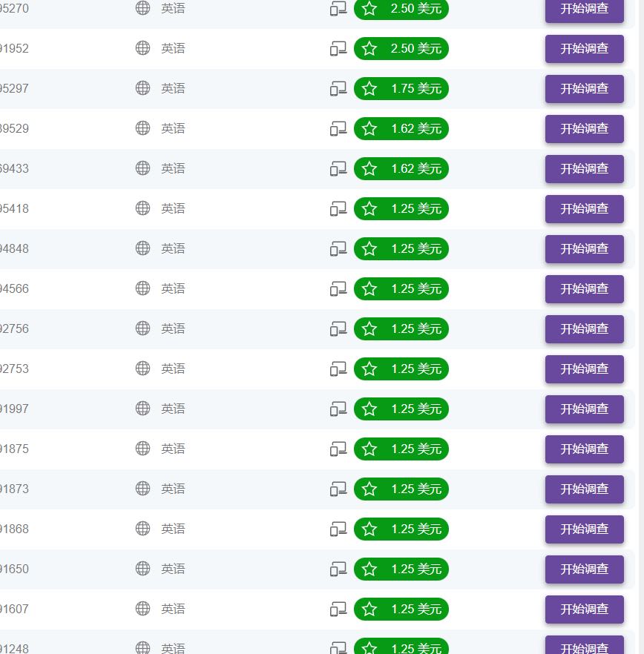Image resolution: width=644 pixels, height=654 pixels.
Task: Click the globe icon in the row ending 9529
Action: (x=143, y=128)
